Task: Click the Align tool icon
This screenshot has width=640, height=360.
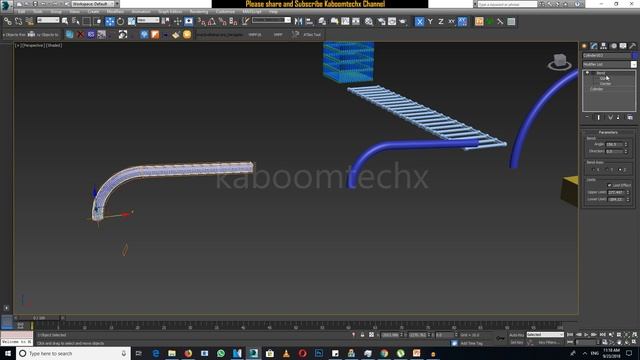Action: (309, 21)
